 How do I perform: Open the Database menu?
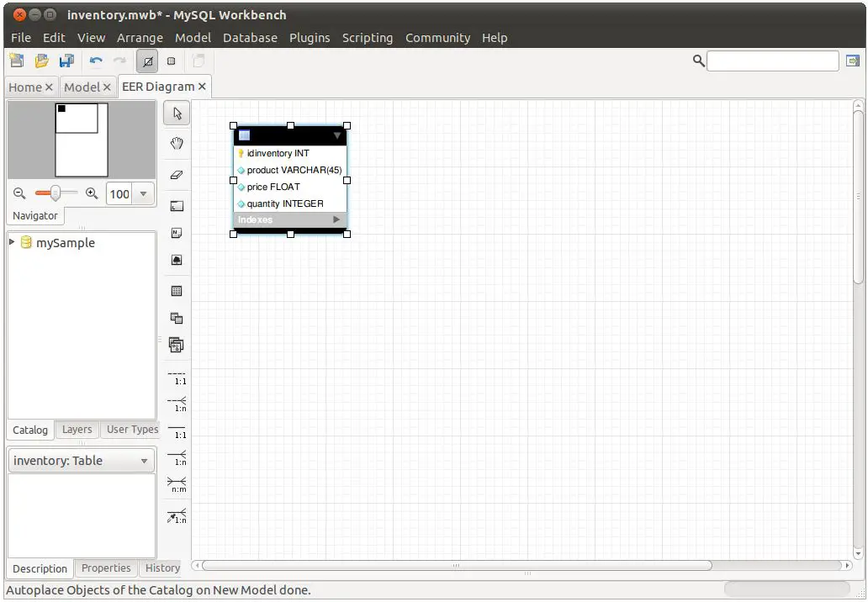(x=250, y=38)
